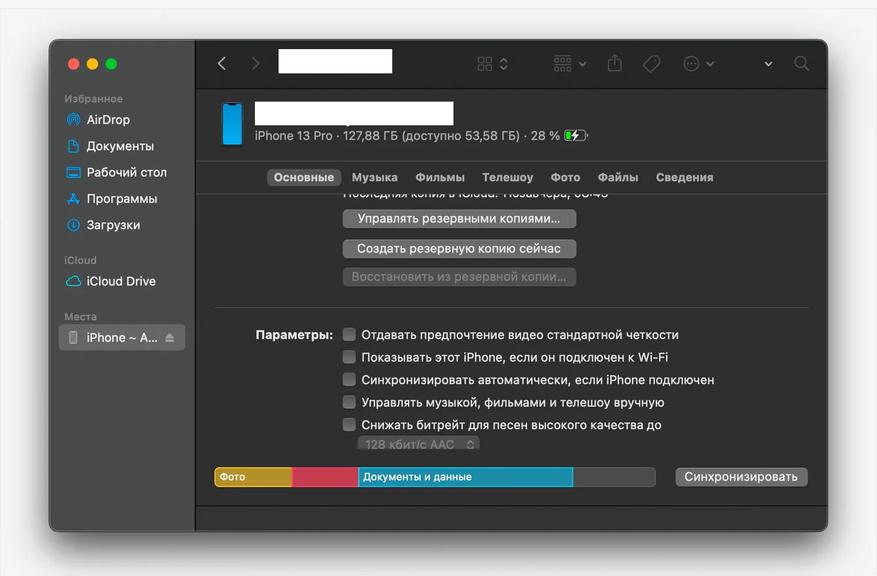Click the forward navigation arrow
Image resolution: width=877 pixels, height=576 pixels.
pos(255,64)
